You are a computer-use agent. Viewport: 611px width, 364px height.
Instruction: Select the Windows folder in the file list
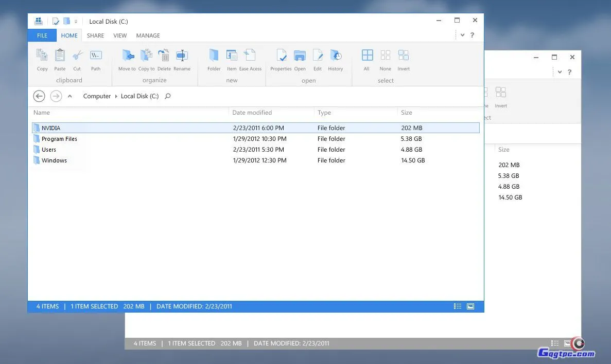pos(54,160)
